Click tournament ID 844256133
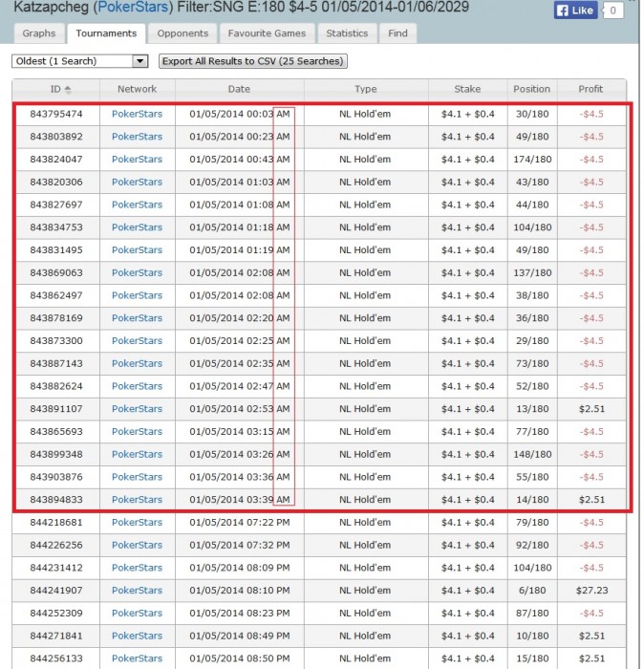This screenshot has height=669, width=644. (x=56, y=658)
